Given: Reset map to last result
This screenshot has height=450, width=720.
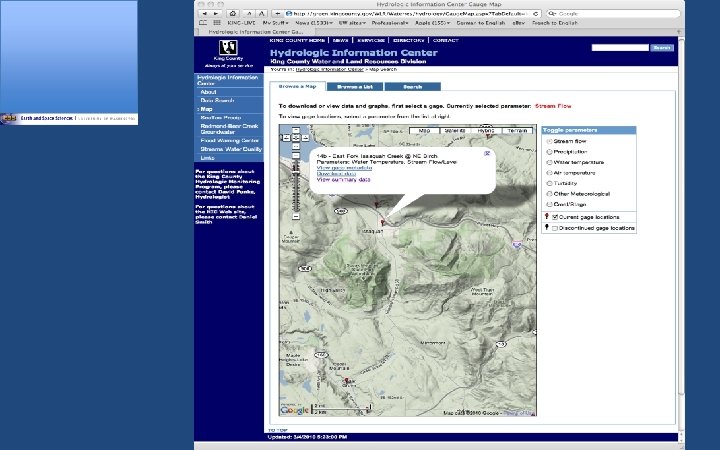Looking at the screenshot, I should 296,138.
